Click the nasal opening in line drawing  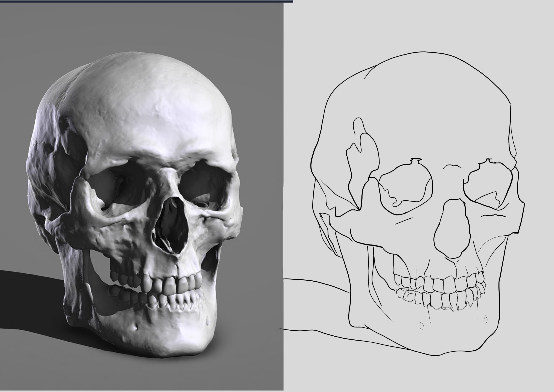point(453,229)
